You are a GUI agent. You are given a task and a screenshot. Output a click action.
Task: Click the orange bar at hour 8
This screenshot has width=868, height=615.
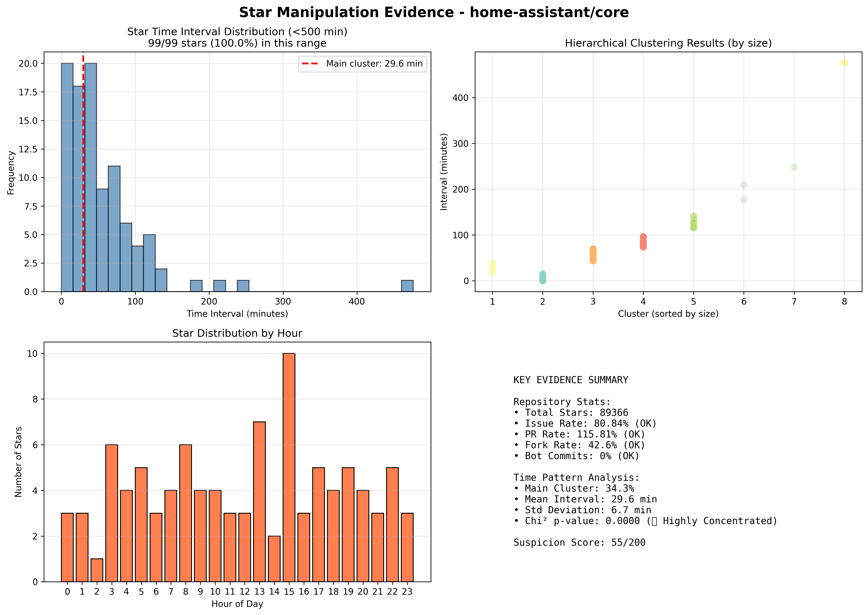click(x=185, y=513)
